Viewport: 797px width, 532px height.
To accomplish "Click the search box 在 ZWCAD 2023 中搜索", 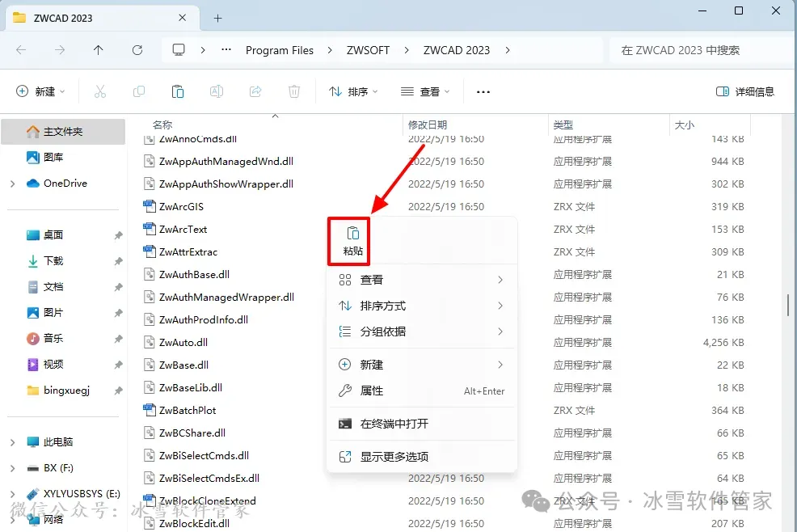I will (701, 50).
